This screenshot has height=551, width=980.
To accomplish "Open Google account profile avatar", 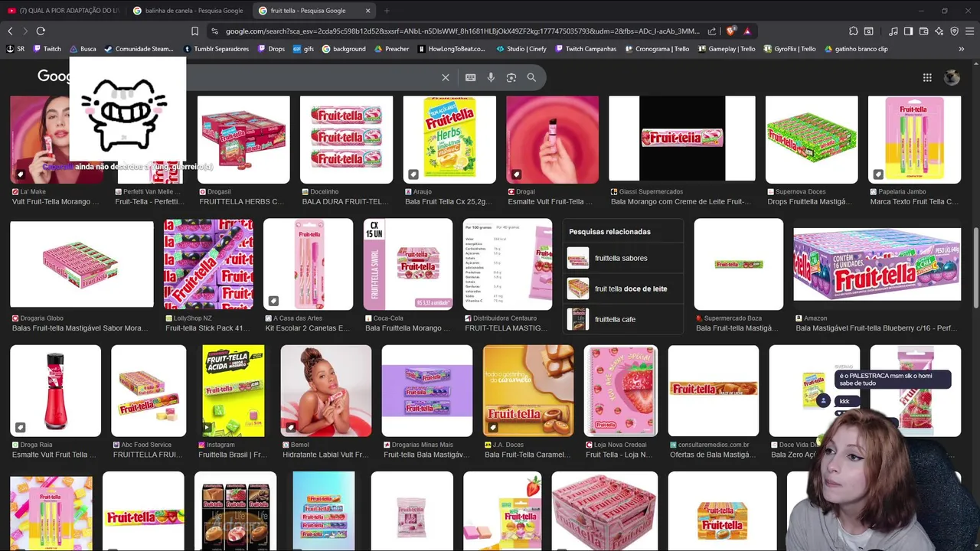I will coord(952,77).
